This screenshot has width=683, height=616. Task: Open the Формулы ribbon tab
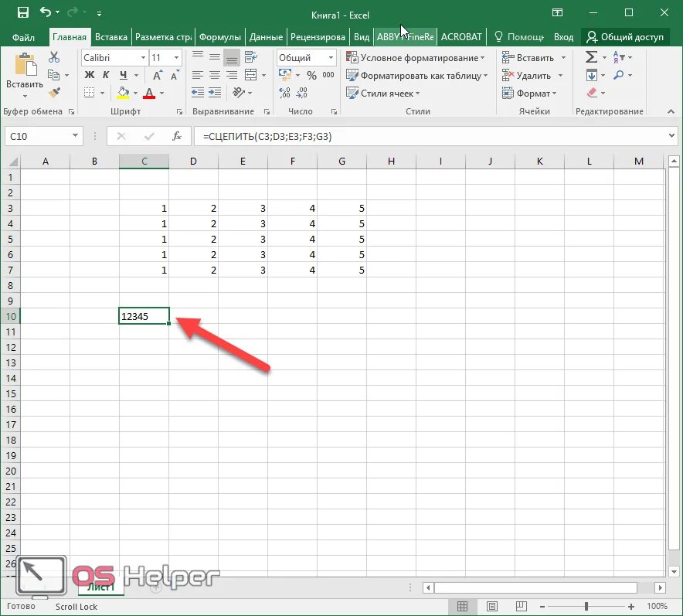coord(220,37)
